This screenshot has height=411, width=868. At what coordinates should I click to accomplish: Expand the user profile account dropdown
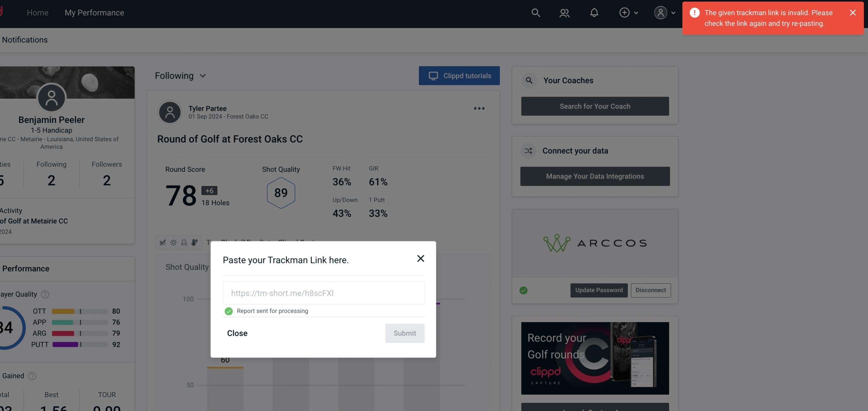[x=664, y=12]
